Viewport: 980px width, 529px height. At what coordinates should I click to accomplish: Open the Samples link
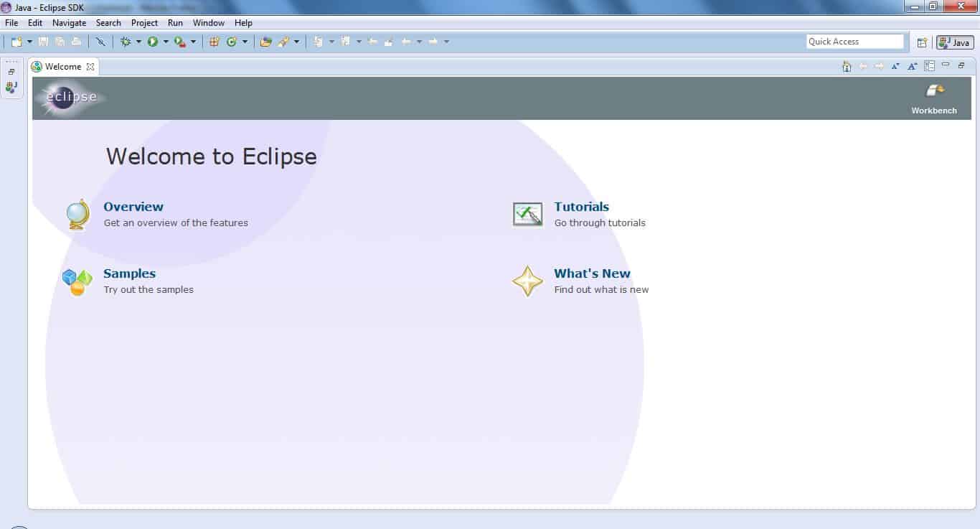pos(130,273)
